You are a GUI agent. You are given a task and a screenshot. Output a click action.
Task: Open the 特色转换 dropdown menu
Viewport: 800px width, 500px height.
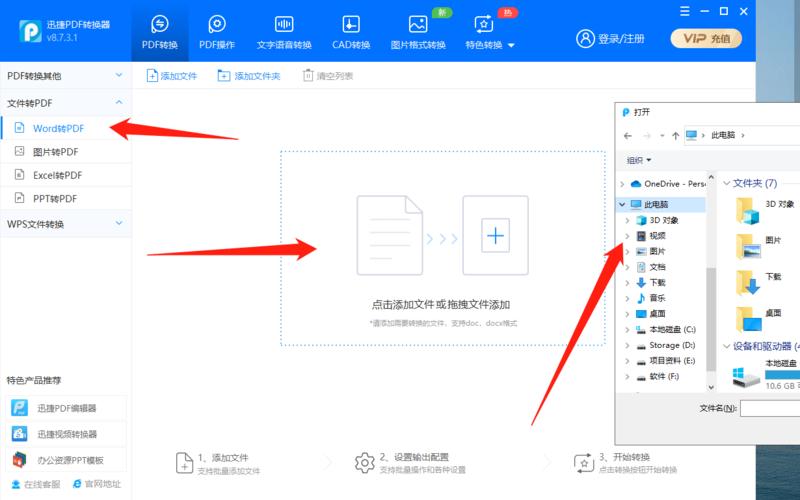click(x=489, y=32)
